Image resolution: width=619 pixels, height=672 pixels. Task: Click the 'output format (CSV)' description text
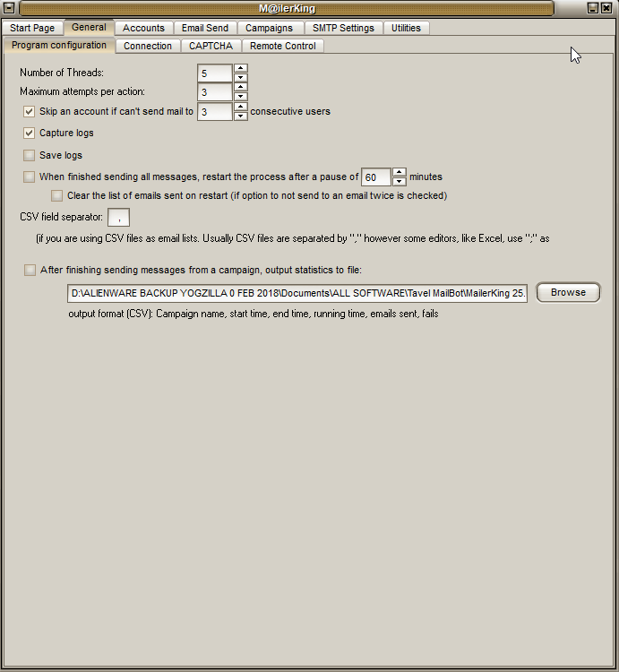[254, 314]
